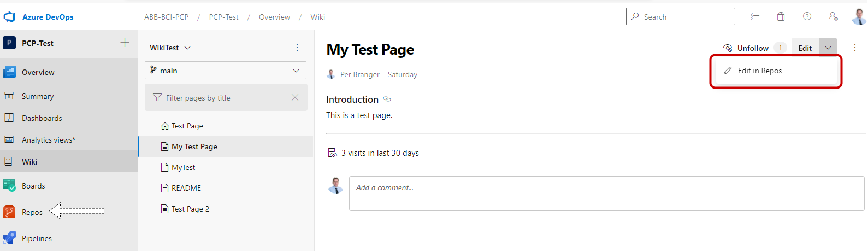Clear the page filter with X icon

click(295, 97)
